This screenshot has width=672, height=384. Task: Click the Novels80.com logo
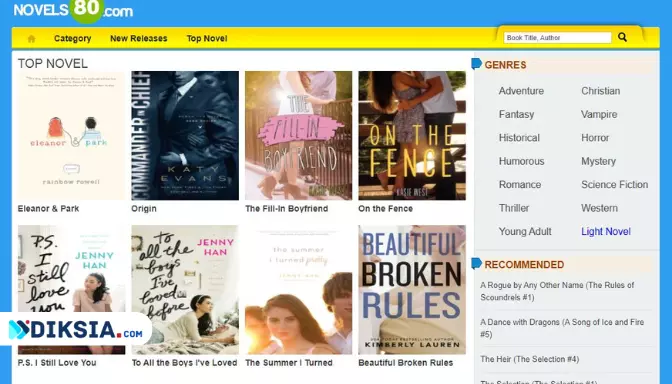point(73,10)
